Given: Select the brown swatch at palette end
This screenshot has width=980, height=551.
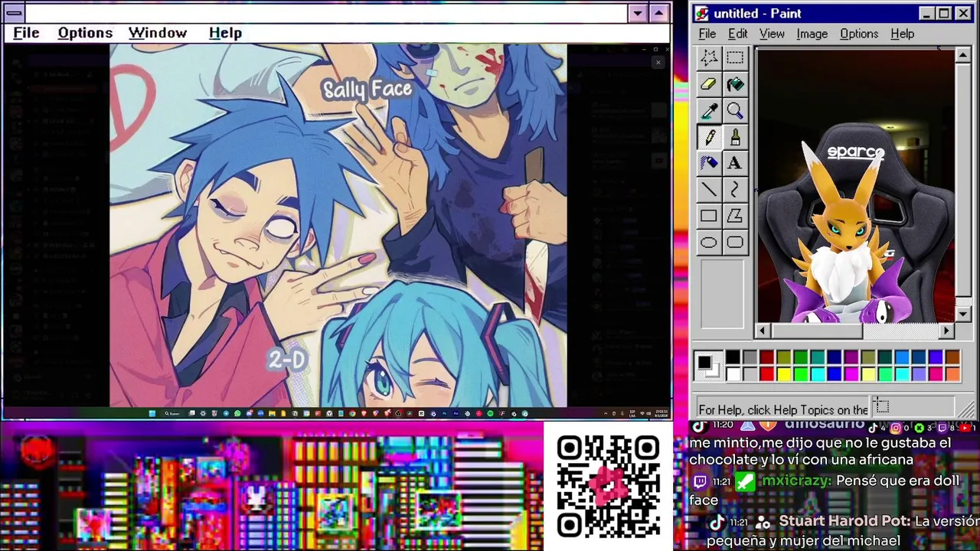Looking at the screenshot, I should (x=952, y=357).
